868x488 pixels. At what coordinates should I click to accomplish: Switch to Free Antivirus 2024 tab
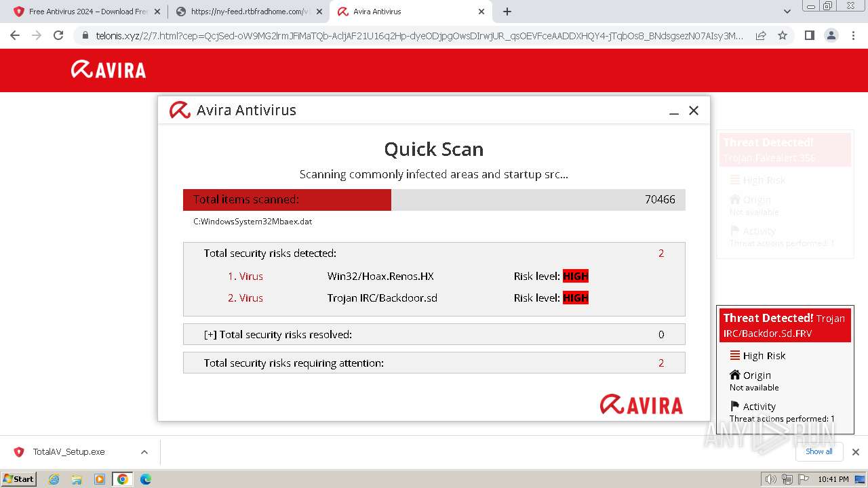click(87, 12)
